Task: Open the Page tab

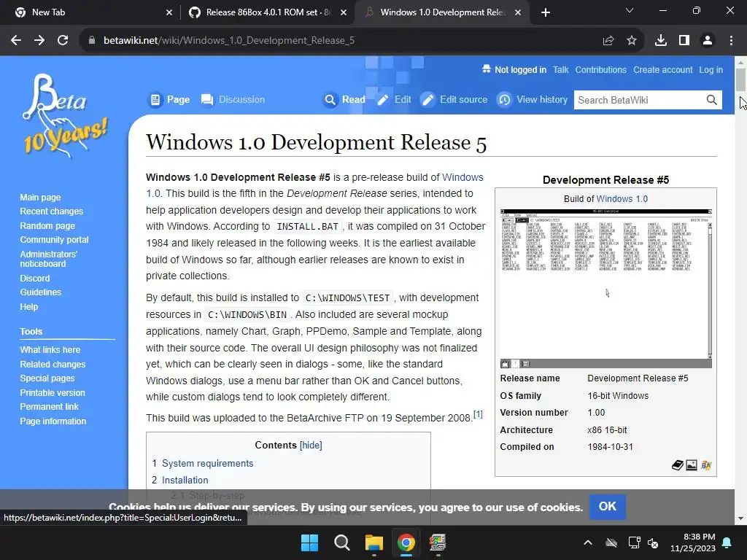Action: (169, 99)
